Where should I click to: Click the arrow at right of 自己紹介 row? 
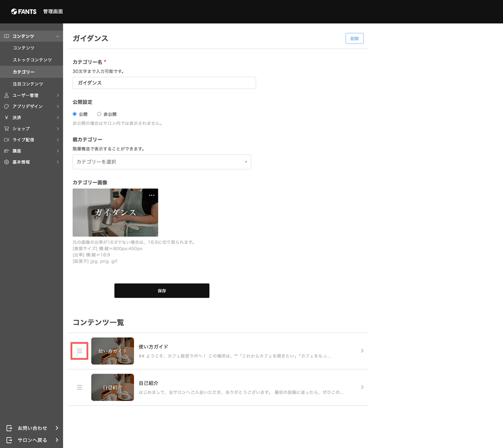tap(362, 387)
